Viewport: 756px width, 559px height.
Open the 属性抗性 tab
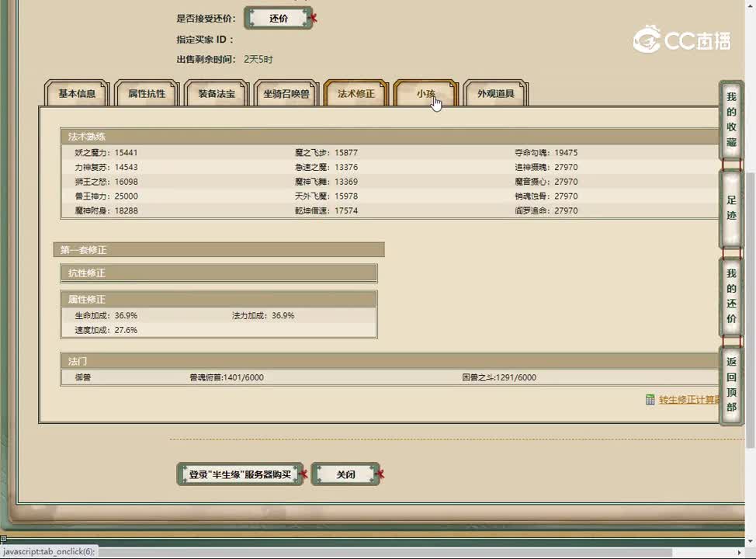pyautogui.click(x=147, y=94)
